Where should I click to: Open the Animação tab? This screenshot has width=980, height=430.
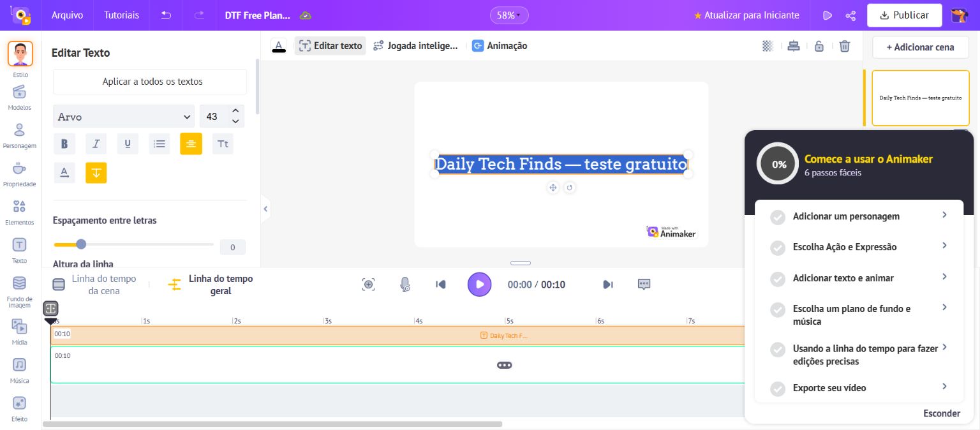coord(500,46)
